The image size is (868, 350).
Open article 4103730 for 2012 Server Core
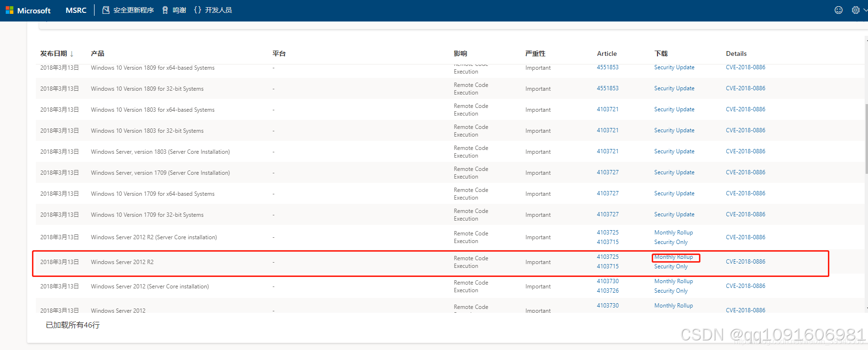607,281
